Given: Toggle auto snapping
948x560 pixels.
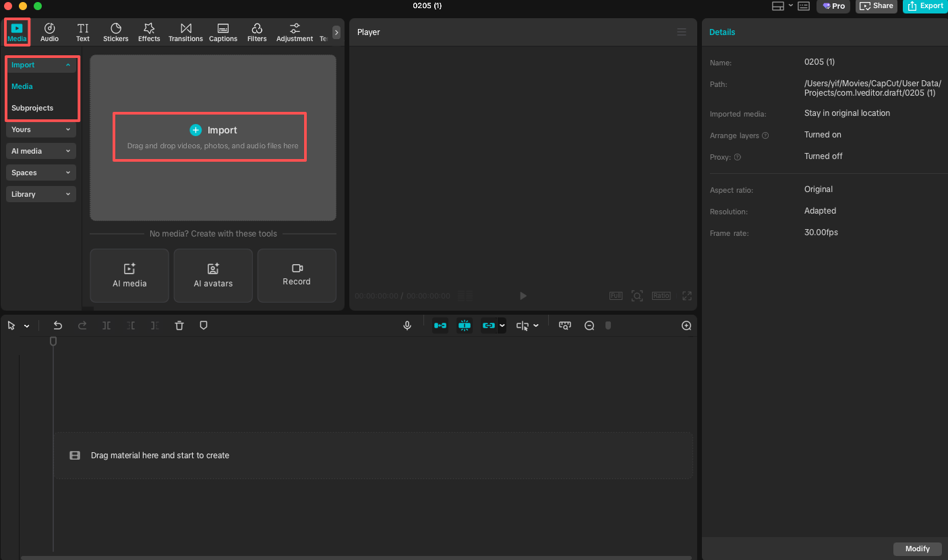Looking at the screenshot, I should pyautogui.click(x=465, y=325).
